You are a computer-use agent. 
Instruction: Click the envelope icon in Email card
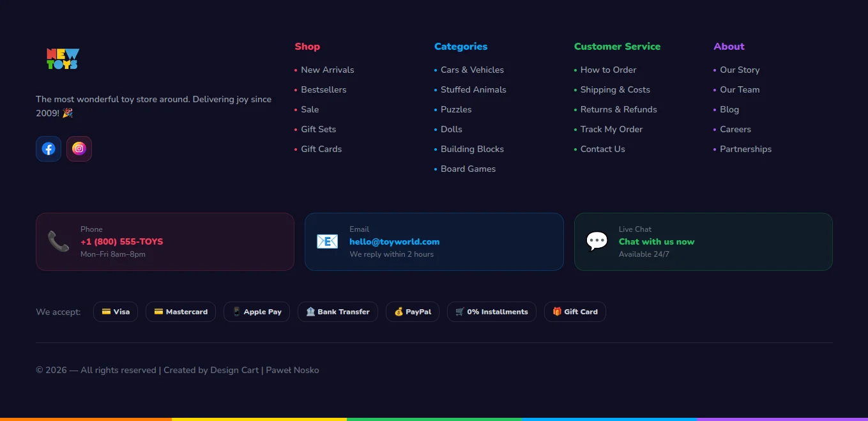(x=328, y=241)
